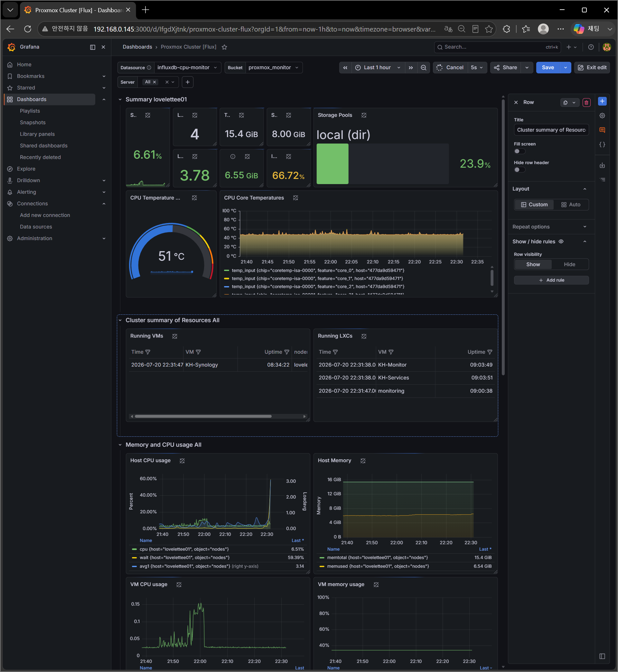Viewport: 618px width, 672px height.
Task: Click the Dashboards breadcrumb link
Action: 137,47
